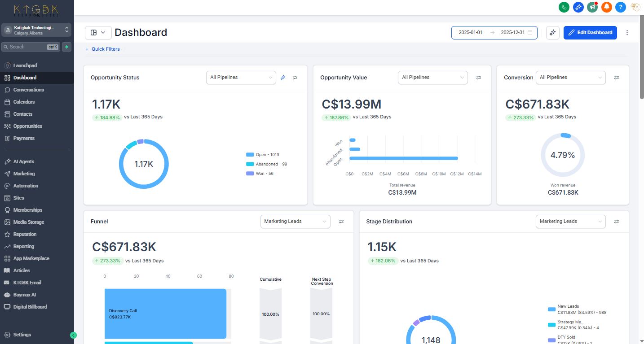Expand the Conversion All Pipelines dropdown

pyautogui.click(x=571, y=78)
